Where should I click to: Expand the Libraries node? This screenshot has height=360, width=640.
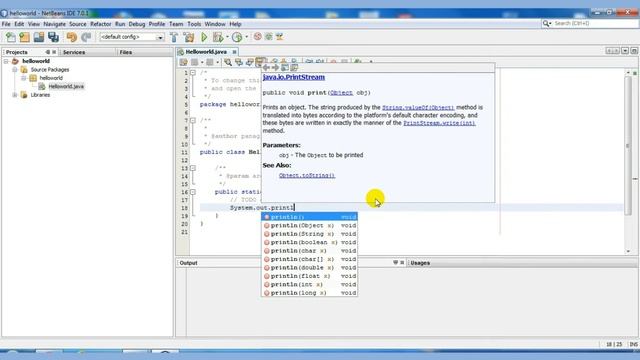(15, 95)
